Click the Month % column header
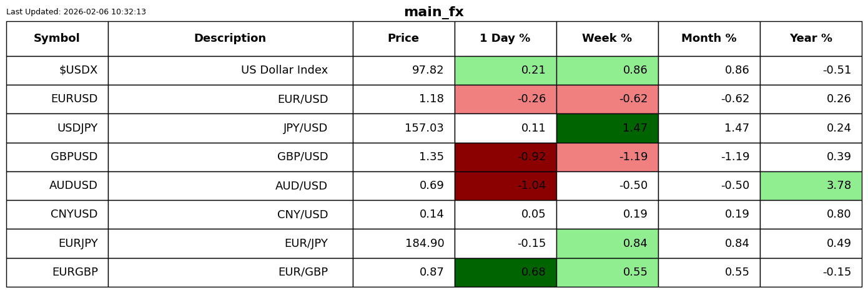 click(x=709, y=39)
